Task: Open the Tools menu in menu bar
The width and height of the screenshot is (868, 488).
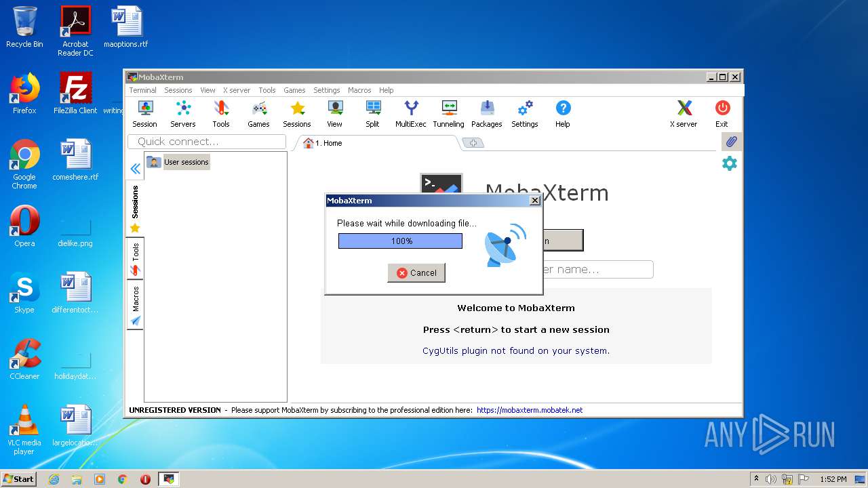Action: pos(267,90)
